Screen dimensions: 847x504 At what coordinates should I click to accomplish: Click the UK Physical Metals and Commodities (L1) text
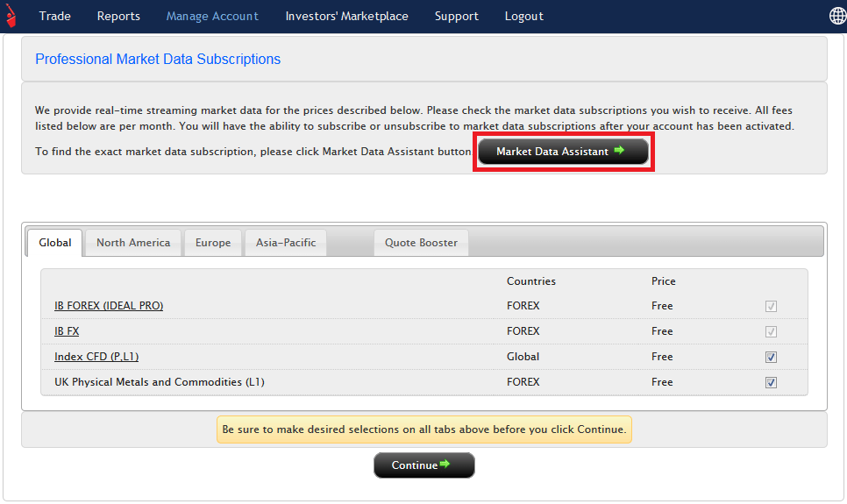(x=160, y=382)
